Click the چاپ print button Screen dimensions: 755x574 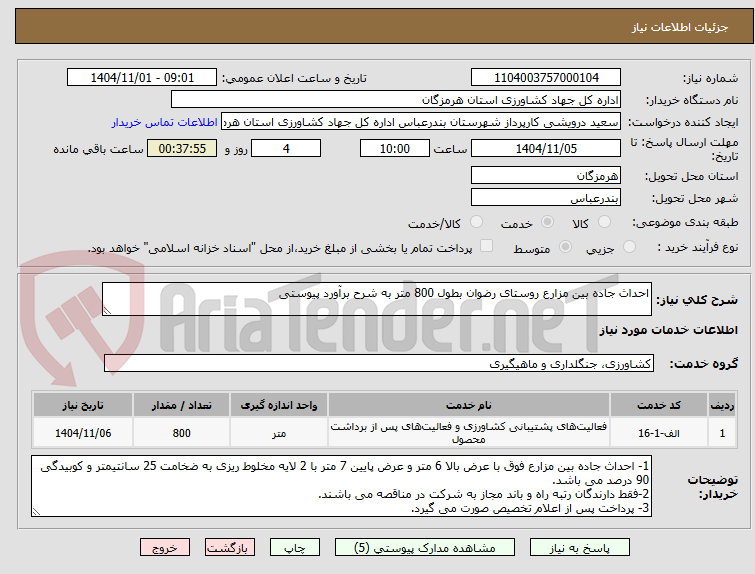pyautogui.click(x=295, y=548)
